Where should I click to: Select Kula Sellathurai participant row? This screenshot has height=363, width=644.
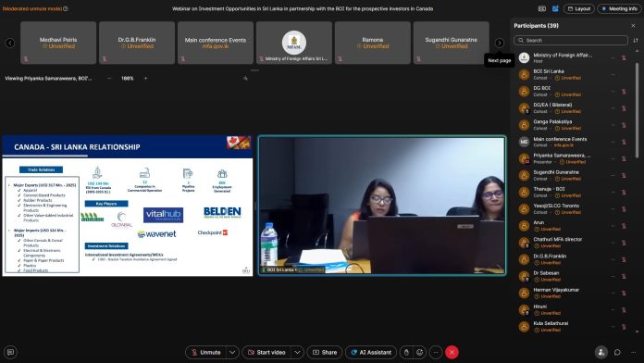(573, 327)
